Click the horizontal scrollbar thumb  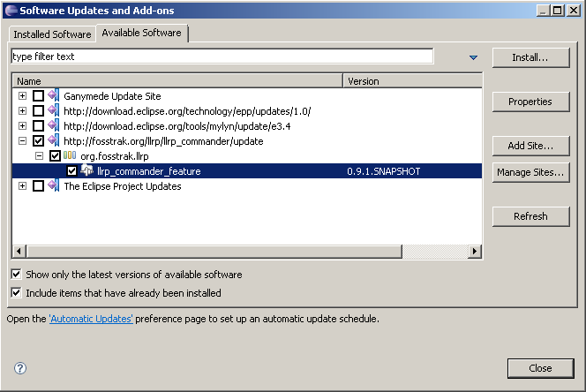click(x=214, y=251)
